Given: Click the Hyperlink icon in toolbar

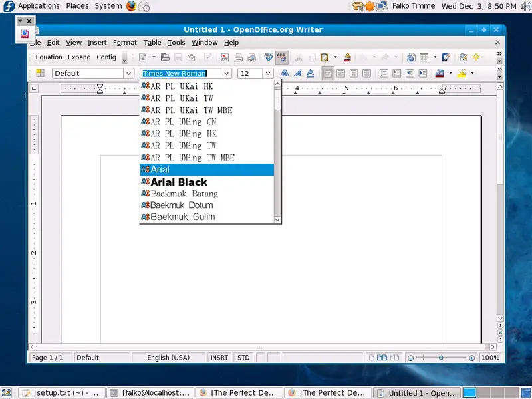Looking at the screenshot, I should (x=411, y=57).
